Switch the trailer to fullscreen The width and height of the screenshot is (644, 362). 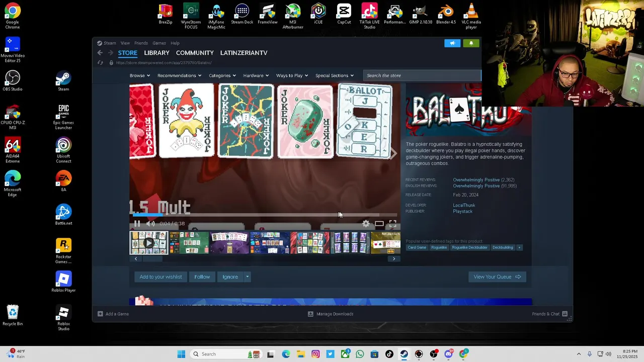(x=392, y=223)
